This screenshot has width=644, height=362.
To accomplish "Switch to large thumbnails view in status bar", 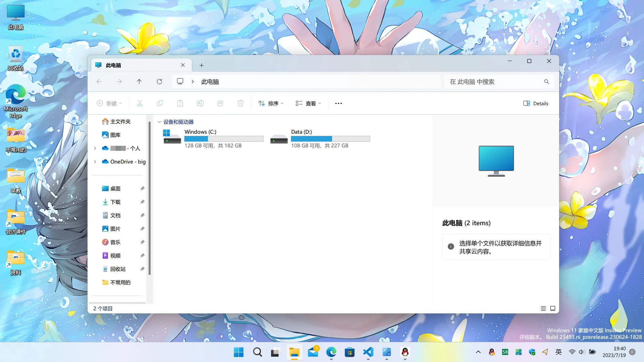I will tap(553, 308).
